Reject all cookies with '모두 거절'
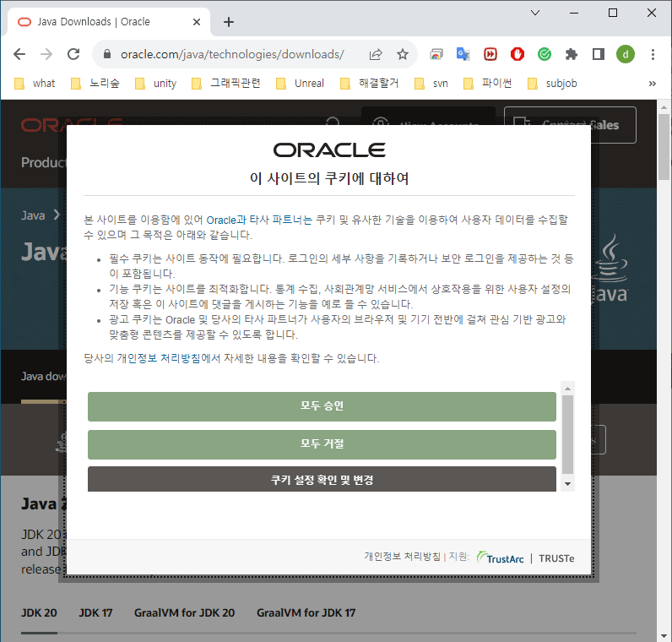The width and height of the screenshot is (672, 642). (322, 444)
